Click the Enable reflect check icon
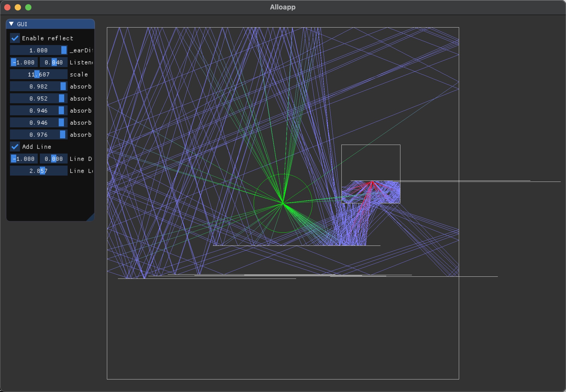The image size is (566, 392). pos(15,38)
